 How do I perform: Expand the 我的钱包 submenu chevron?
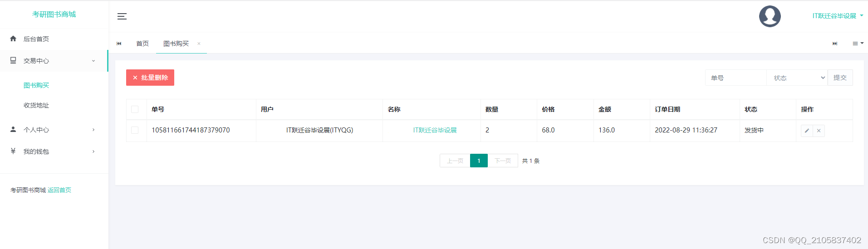coord(93,151)
